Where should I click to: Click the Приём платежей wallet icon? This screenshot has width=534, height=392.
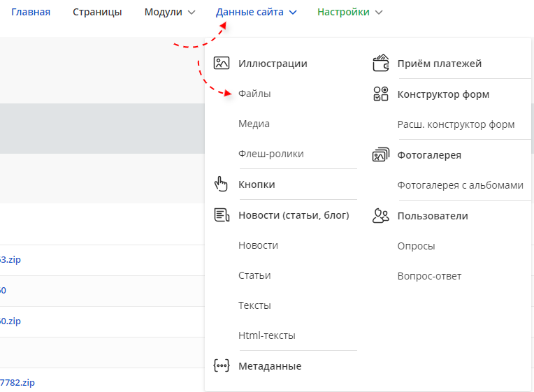(x=380, y=63)
